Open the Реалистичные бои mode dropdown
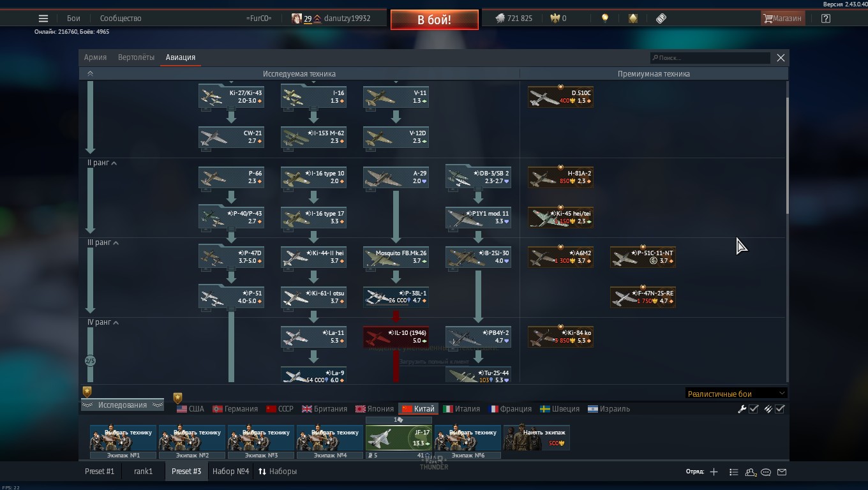Image resolution: width=868 pixels, height=490 pixels. point(736,394)
